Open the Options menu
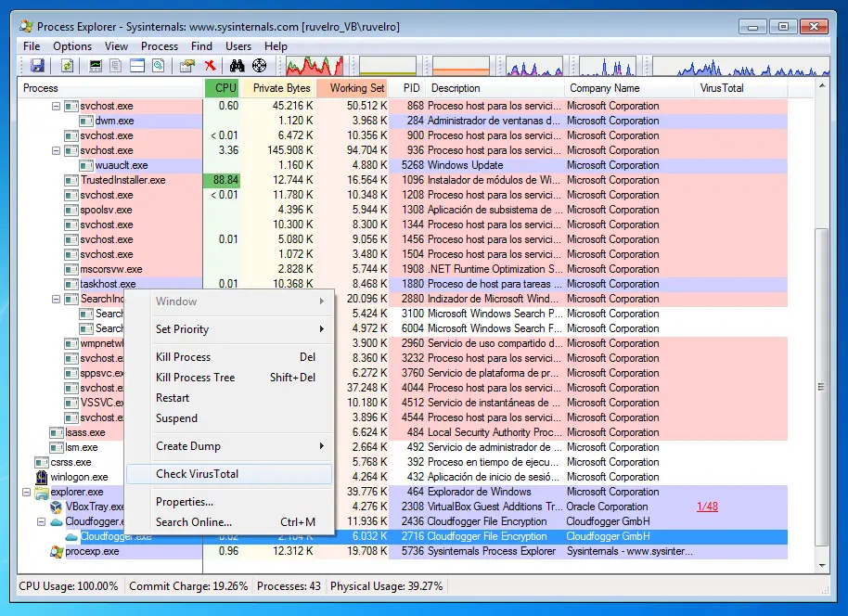This screenshot has width=848, height=616. 72,46
